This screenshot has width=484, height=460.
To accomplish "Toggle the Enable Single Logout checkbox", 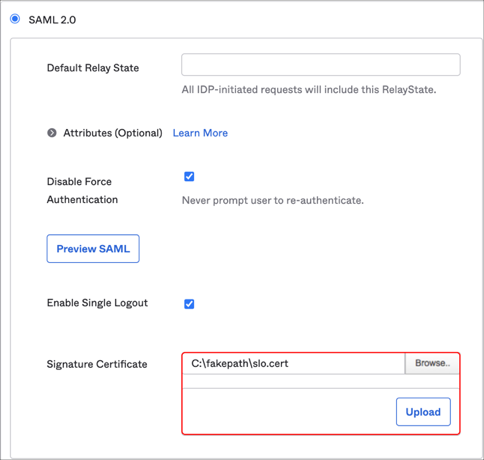I will click(189, 304).
